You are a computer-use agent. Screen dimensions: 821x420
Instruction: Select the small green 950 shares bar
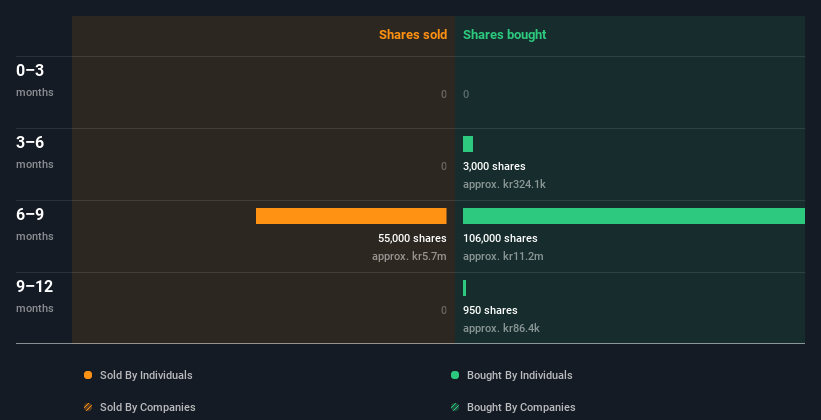464,288
